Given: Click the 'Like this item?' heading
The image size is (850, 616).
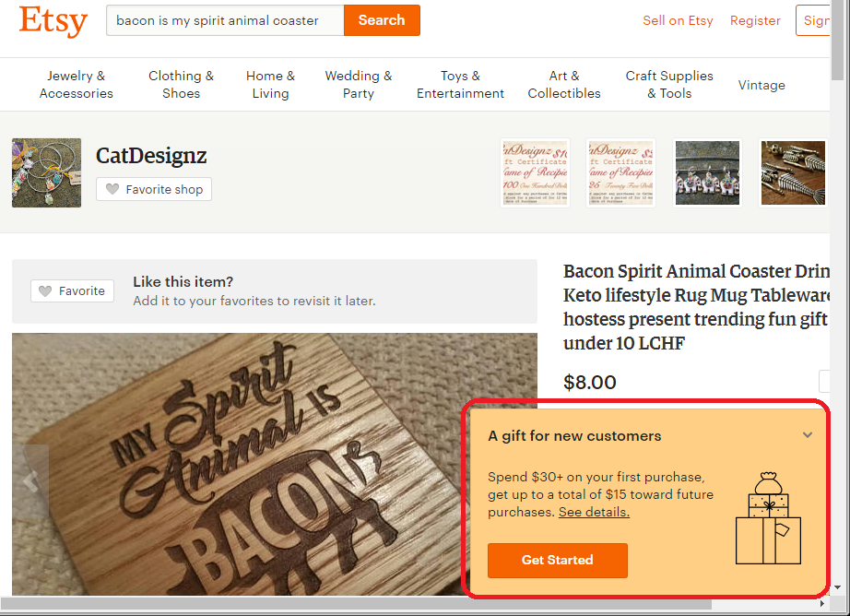Looking at the screenshot, I should point(183,282).
